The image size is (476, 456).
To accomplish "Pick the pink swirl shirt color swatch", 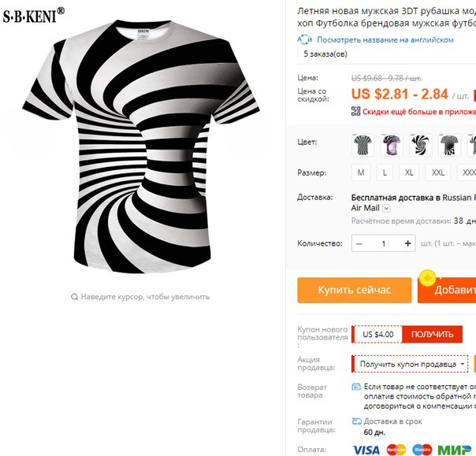I will [x=392, y=145].
